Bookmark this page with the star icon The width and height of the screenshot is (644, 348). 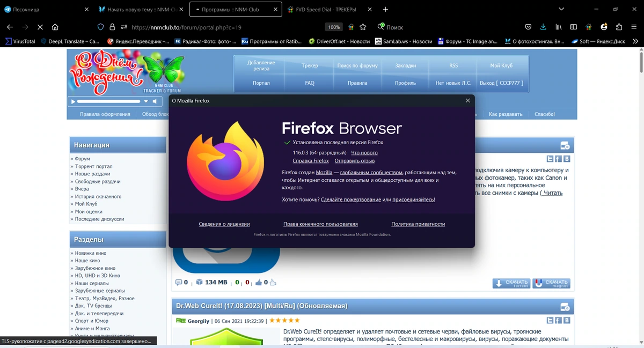point(363,27)
